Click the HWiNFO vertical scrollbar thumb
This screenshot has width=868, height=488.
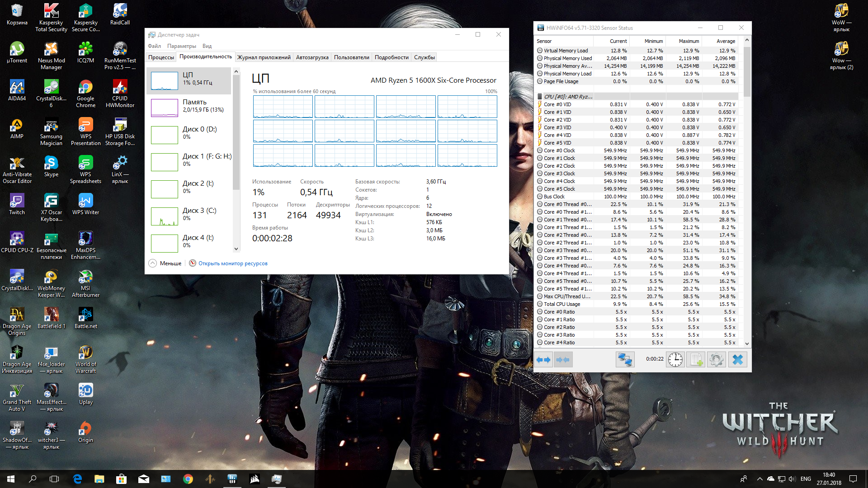(747, 71)
